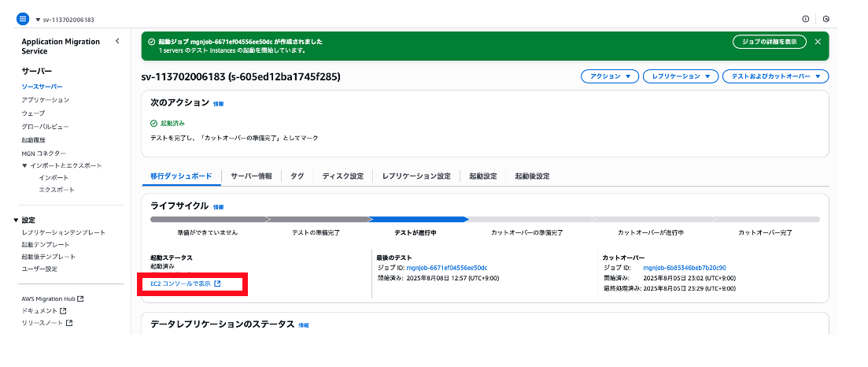This screenshot has height=367, width=868.
Task: Select ソースサーバー in the sidebar
Action: [42, 87]
